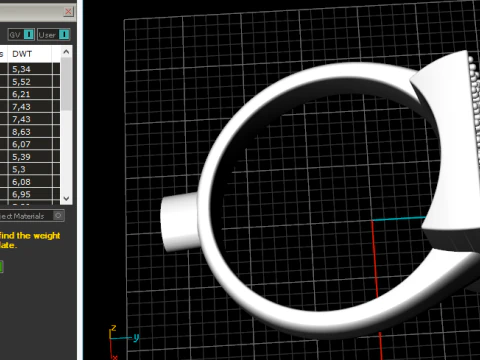The height and width of the screenshot is (360, 480).
Task: Click the weight list scrollbar thumb
Action: [66, 84]
